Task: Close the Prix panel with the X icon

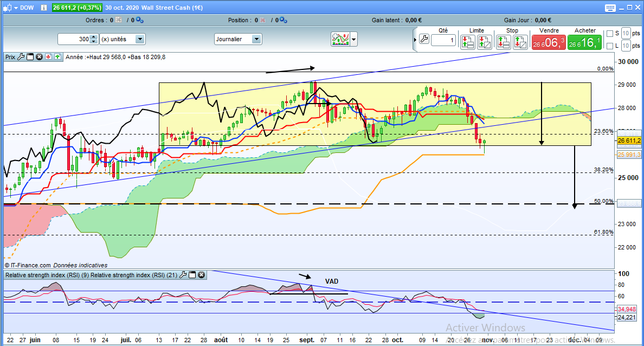Action: pos(40,57)
